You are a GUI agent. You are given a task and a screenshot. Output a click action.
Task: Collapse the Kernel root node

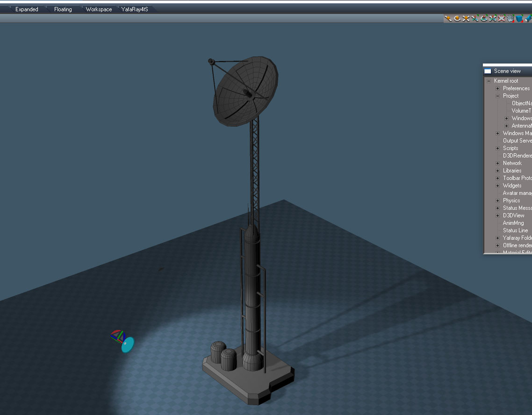[489, 81]
